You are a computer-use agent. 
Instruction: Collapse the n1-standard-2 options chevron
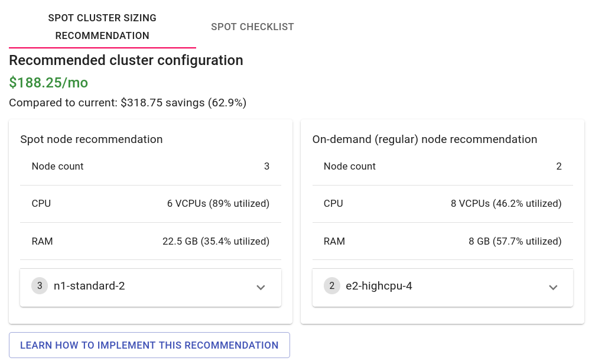click(x=261, y=287)
